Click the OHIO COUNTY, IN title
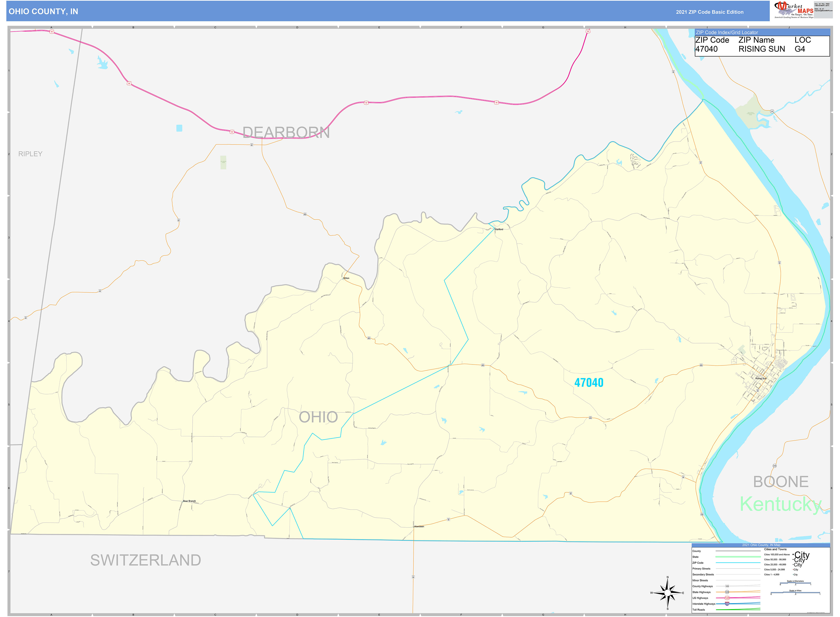This screenshot has width=840, height=617. 44,12
